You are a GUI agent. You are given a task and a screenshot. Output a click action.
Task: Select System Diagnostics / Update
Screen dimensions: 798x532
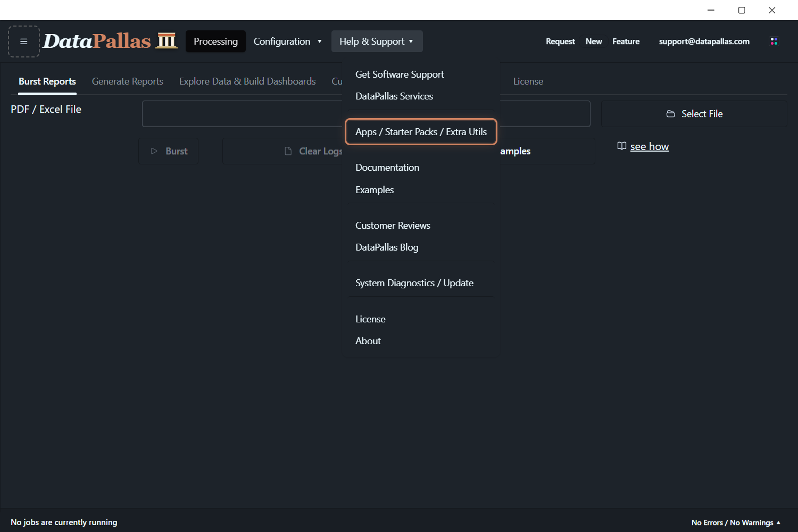click(414, 283)
